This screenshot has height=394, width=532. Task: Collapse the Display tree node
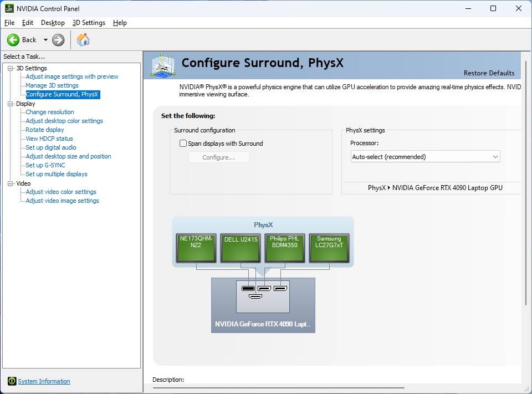coord(10,104)
